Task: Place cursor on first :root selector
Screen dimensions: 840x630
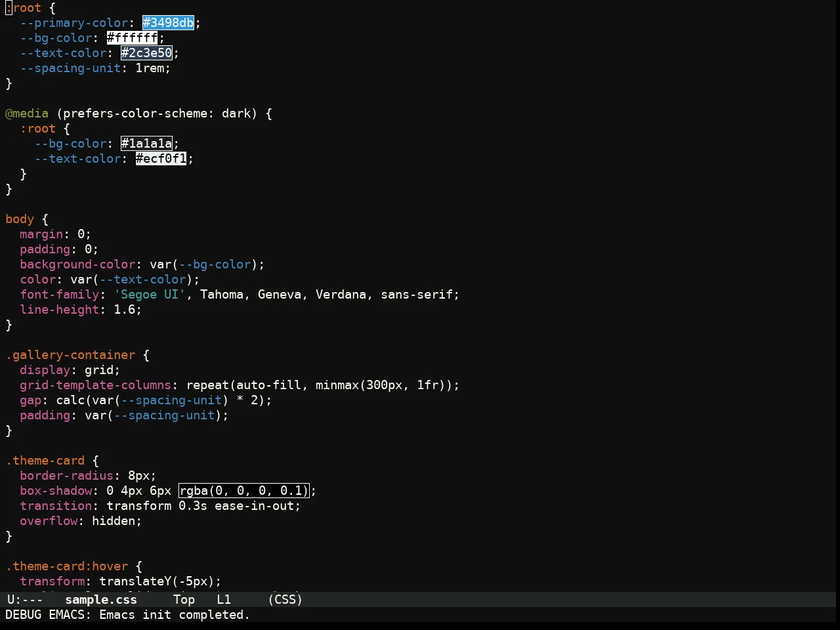Action: tap(24, 8)
